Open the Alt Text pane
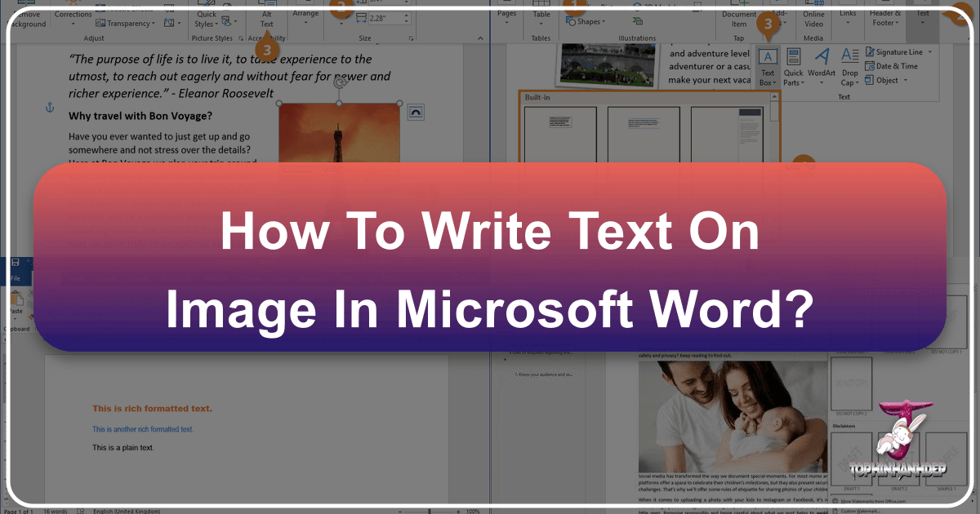Screen dimensions: 980x514 coord(265,16)
